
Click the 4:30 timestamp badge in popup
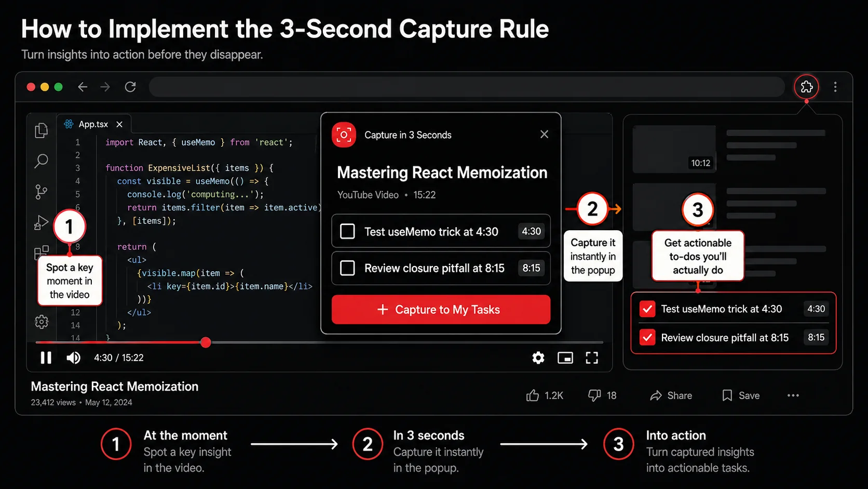tap(531, 231)
